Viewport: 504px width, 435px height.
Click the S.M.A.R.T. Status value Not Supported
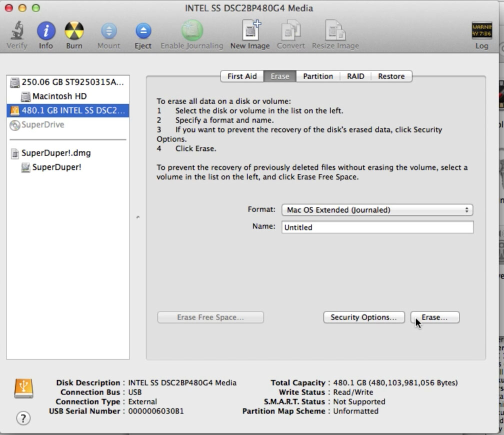coord(359,401)
